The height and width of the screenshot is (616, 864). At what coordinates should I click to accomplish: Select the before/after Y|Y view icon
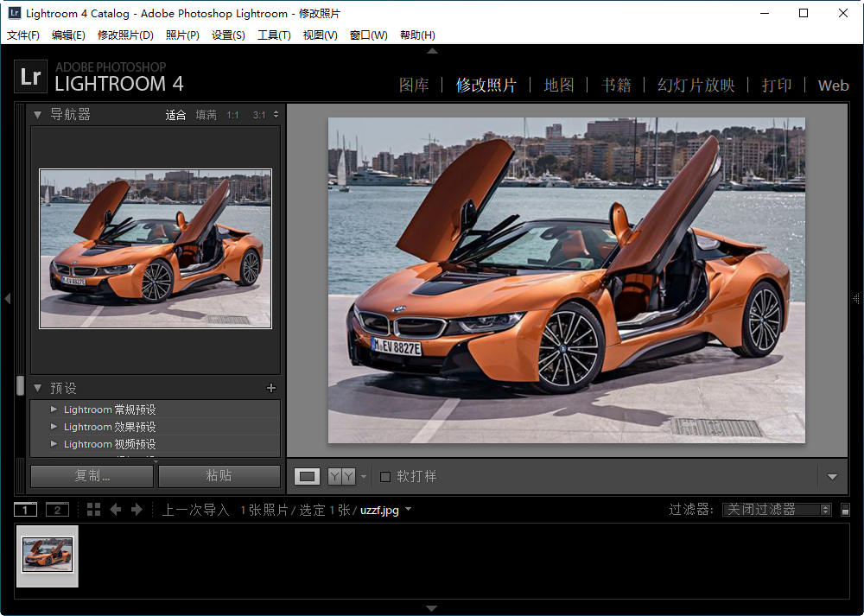point(341,477)
